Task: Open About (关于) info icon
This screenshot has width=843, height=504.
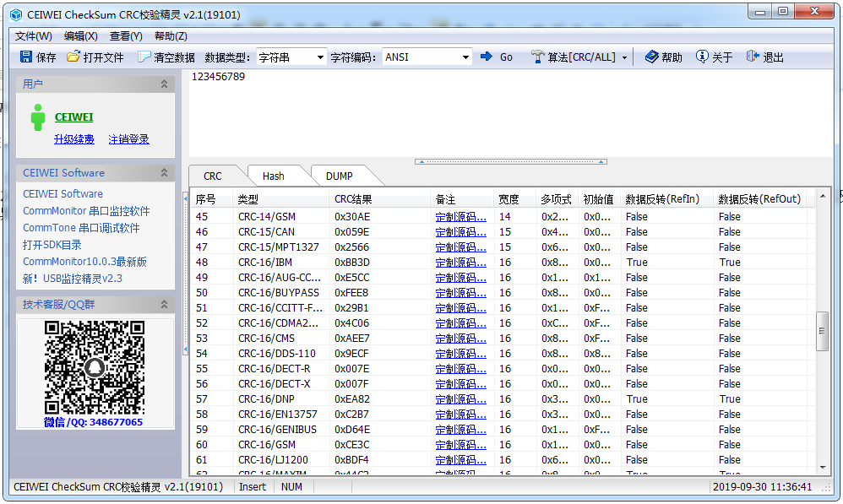Action: click(702, 57)
